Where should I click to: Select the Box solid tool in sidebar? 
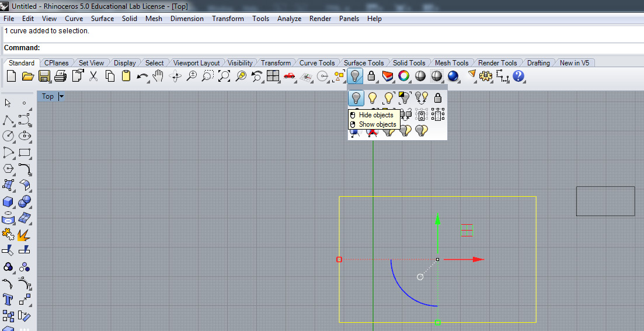[x=8, y=201]
